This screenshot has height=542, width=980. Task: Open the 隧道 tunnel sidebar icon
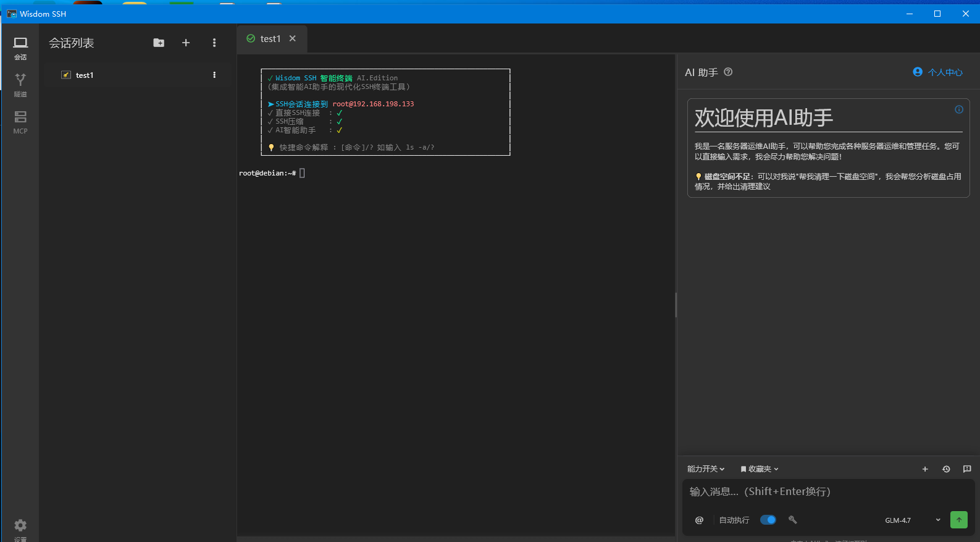(x=20, y=85)
